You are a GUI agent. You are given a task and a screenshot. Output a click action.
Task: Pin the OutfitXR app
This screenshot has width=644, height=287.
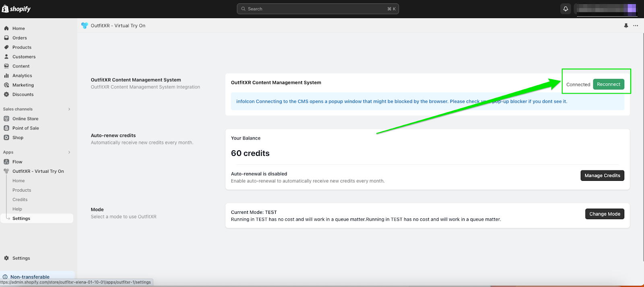pos(626,26)
